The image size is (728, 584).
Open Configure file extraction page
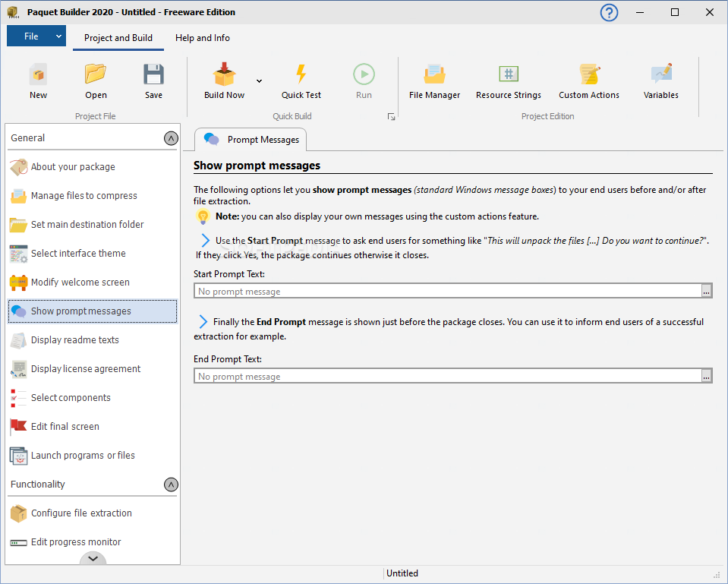click(93, 513)
